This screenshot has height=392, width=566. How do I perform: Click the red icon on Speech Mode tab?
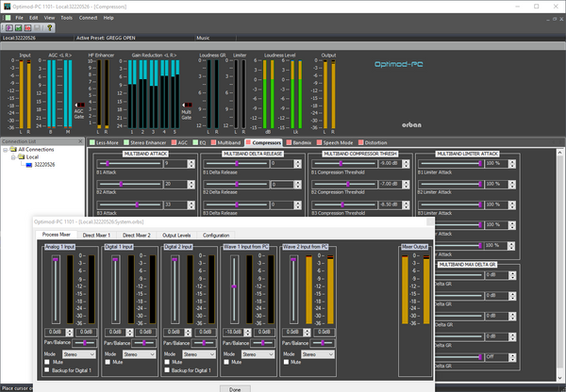click(319, 142)
